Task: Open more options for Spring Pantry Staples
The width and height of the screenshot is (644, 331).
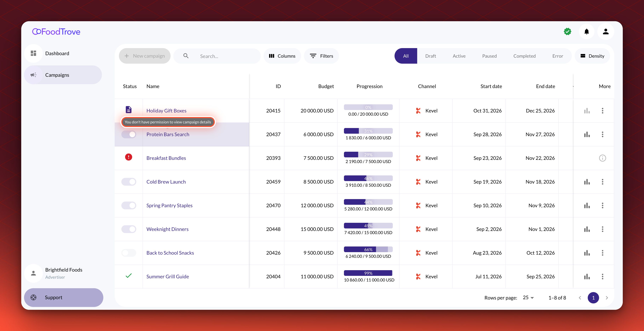Action: 602,205
